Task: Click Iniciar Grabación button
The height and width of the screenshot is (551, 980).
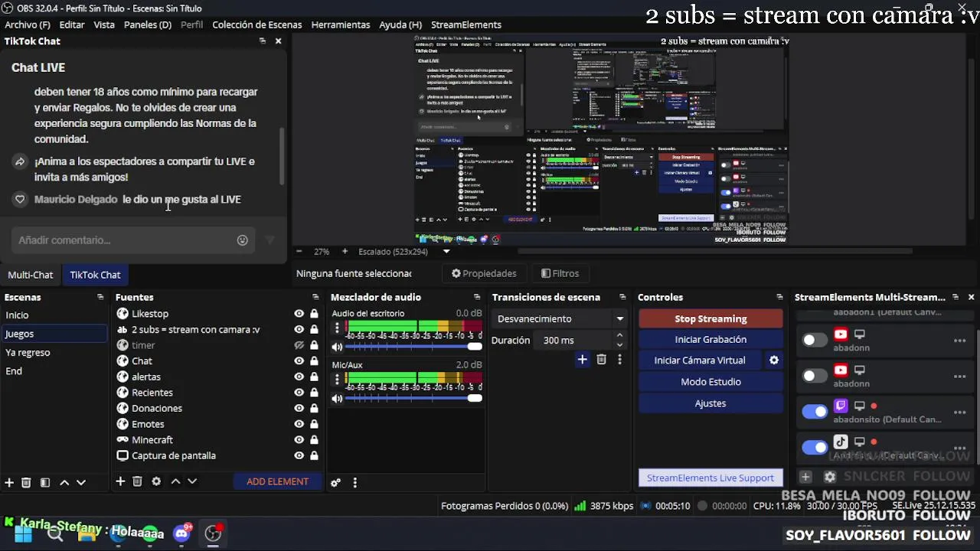Action: pyautogui.click(x=710, y=339)
